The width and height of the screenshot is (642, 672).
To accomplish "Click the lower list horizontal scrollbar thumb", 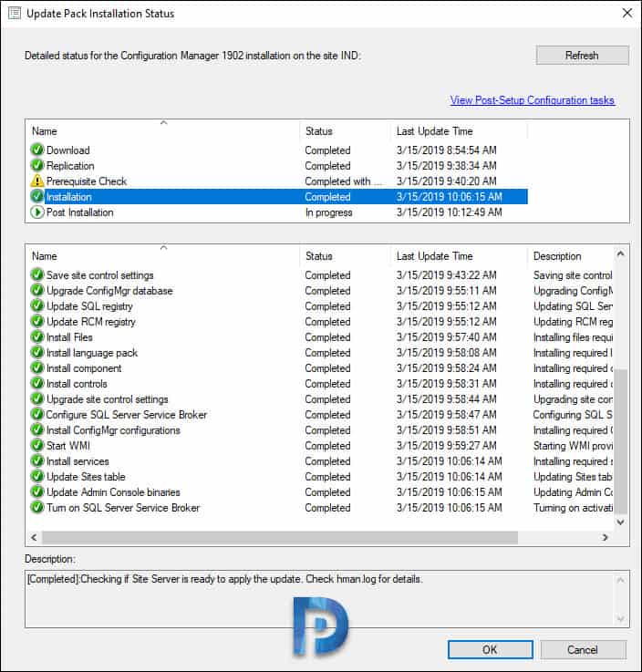I will [x=280, y=537].
